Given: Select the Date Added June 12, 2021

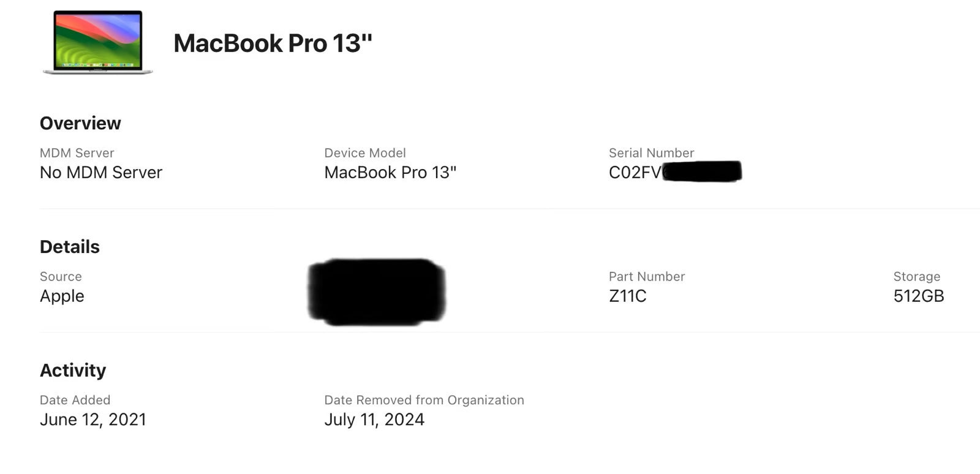Looking at the screenshot, I should (93, 419).
